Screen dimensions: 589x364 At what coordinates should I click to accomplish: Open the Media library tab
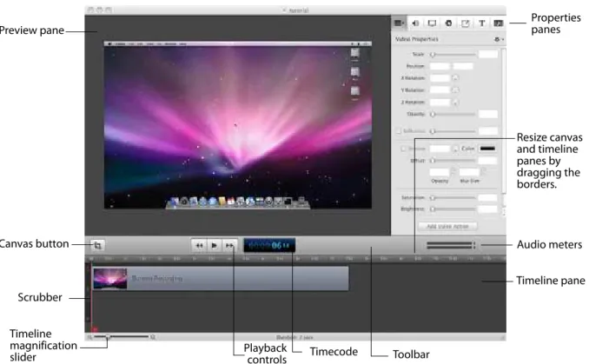pyautogui.click(x=498, y=23)
